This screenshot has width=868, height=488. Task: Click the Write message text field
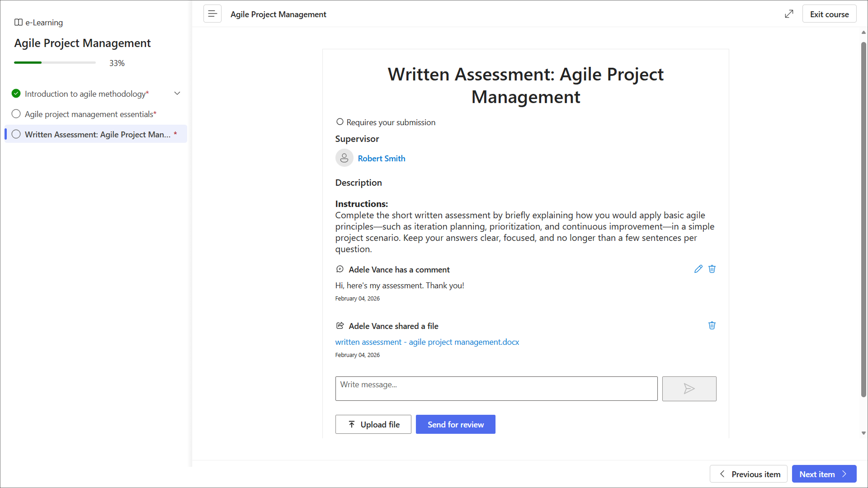point(496,389)
